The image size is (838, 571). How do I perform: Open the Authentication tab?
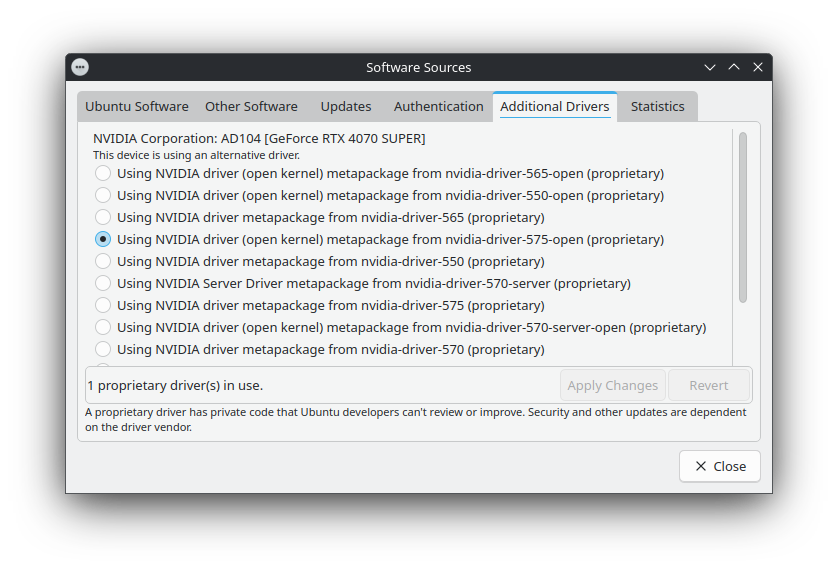click(439, 106)
